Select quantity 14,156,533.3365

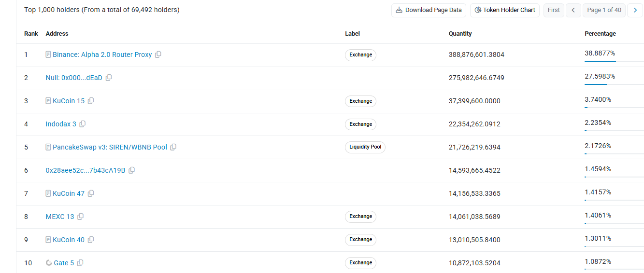pyautogui.click(x=474, y=194)
